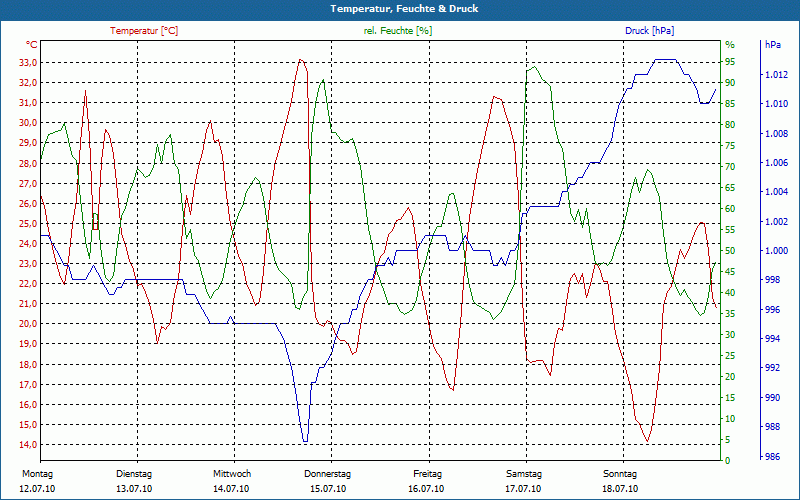Click the '26,0' temperature axis value
Screen dimensions: 800x500
click(x=27, y=204)
